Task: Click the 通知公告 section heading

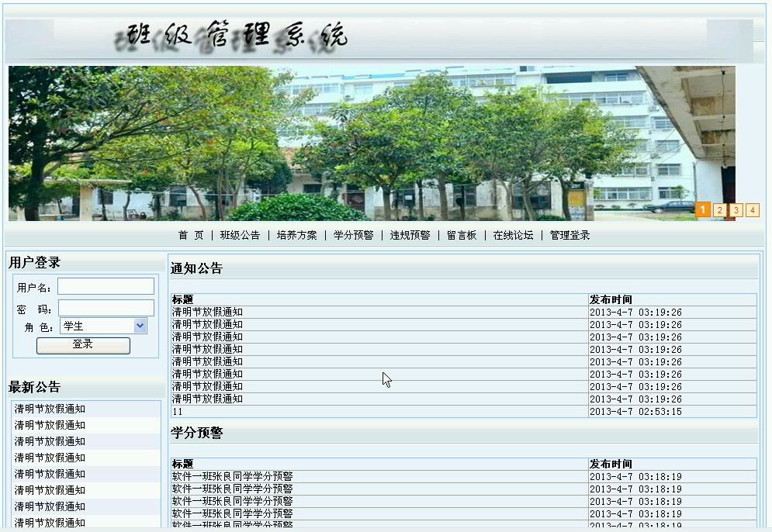Action: click(x=196, y=268)
